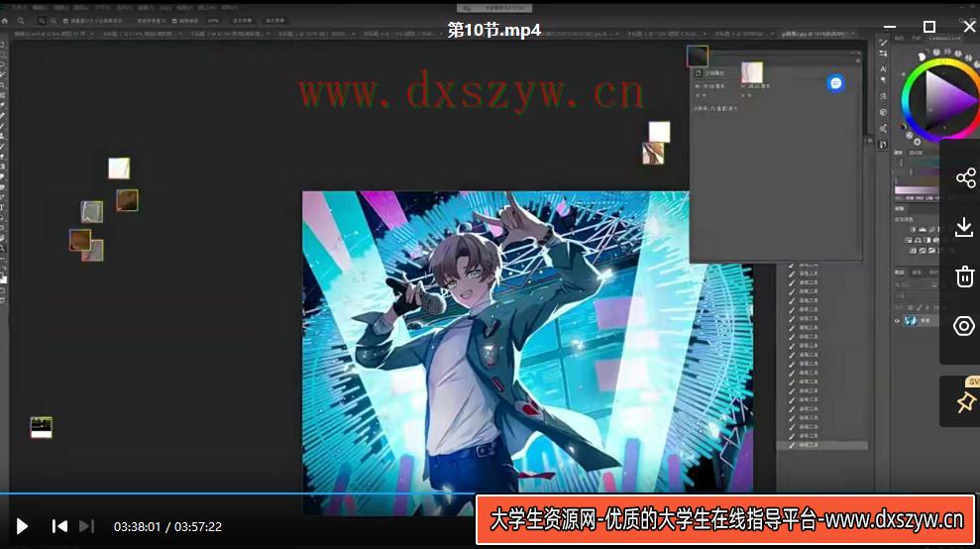
Task: Skip to the previous video
Action: tap(59, 526)
